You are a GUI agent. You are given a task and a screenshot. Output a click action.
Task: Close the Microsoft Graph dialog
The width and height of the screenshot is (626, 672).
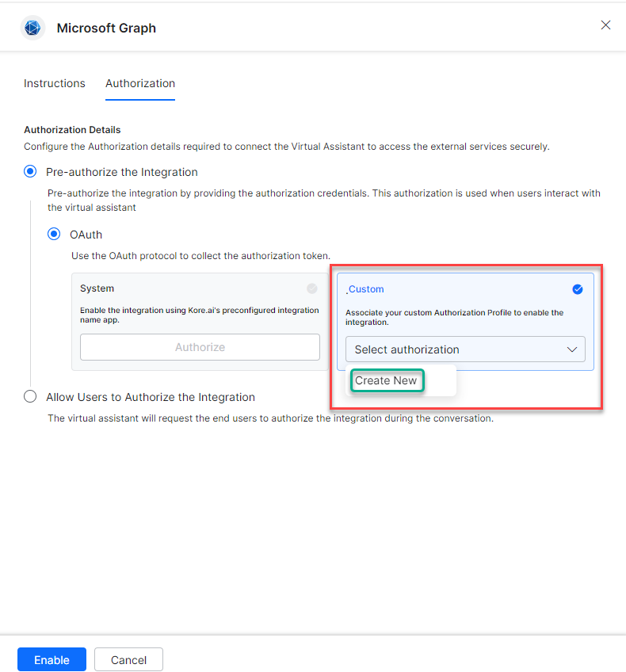click(x=605, y=25)
